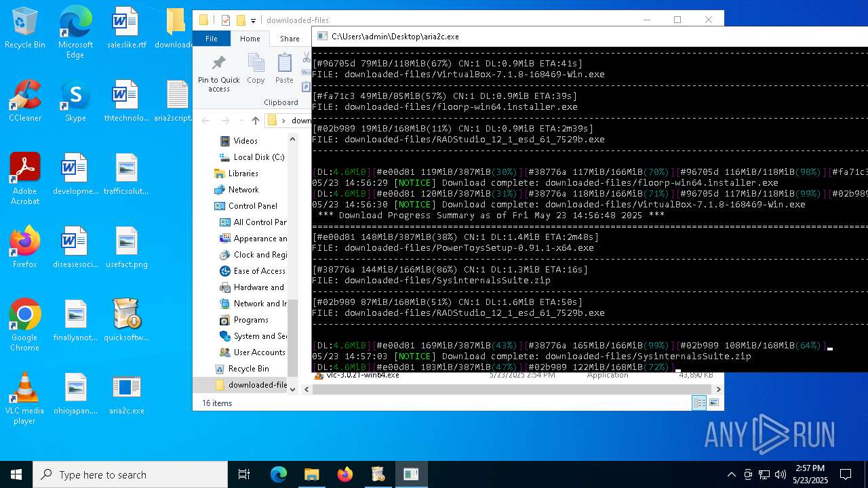868x488 pixels.
Task: Switch Explorer to large icons view
Action: (x=713, y=403)
